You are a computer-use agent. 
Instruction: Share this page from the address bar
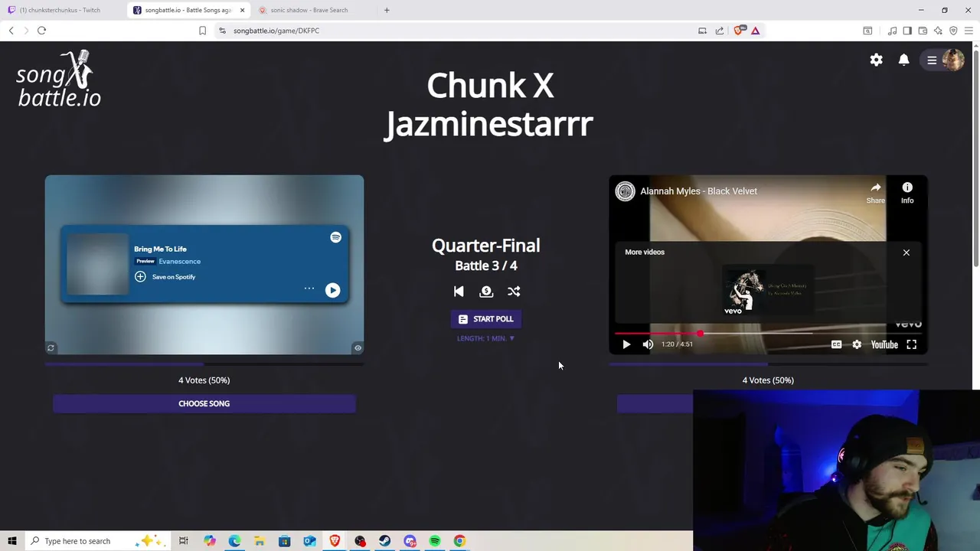pos(720,31)
